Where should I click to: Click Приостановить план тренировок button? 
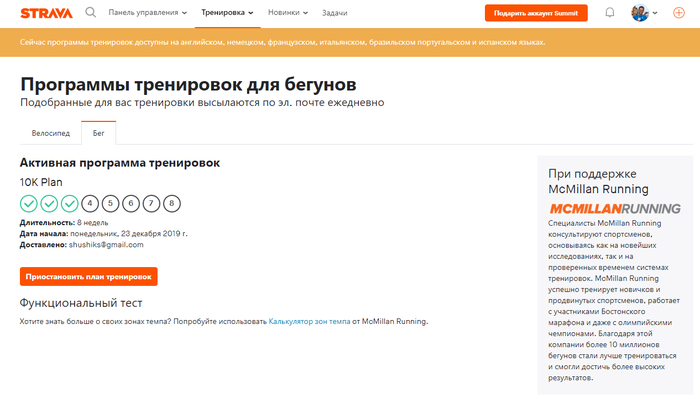pos(88,277)
